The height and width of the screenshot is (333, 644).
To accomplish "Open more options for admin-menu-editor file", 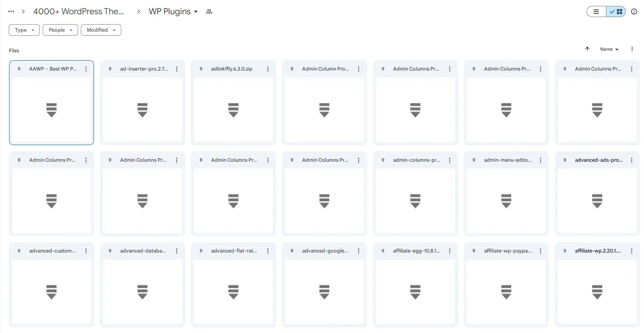I will (541, 160).
